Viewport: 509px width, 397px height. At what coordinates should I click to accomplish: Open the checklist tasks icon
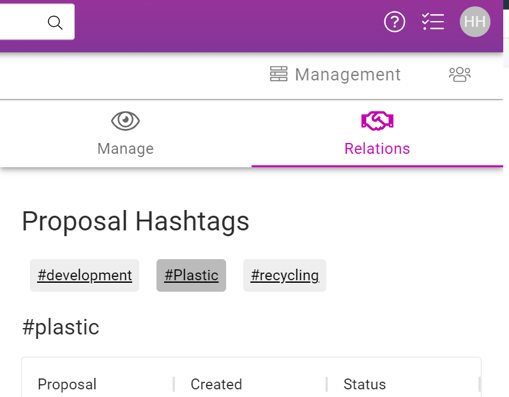coord(433,22)
